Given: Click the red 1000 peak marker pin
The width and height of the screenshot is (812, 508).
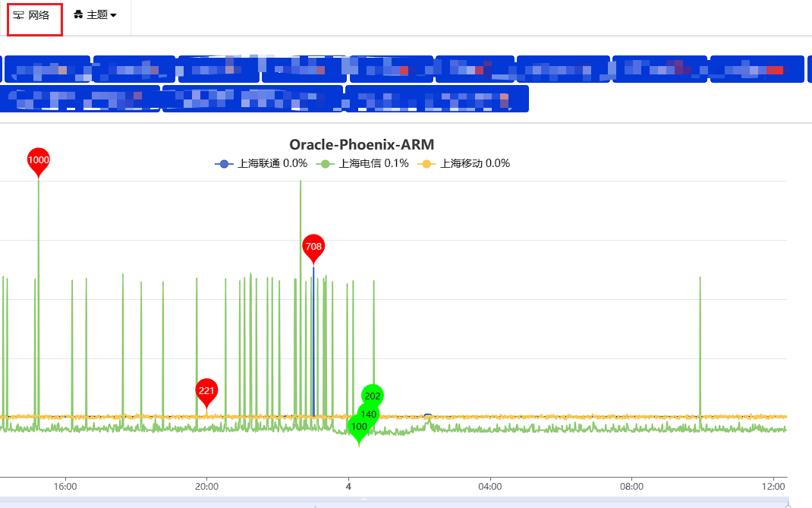Looking at the screenshot, I should [x=39, y=160].
